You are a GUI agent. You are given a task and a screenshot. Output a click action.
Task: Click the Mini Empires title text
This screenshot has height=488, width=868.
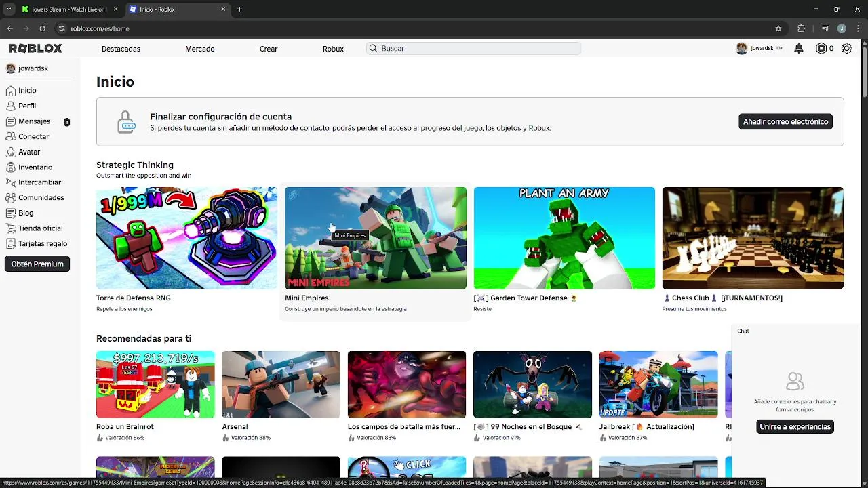(307, 298)
